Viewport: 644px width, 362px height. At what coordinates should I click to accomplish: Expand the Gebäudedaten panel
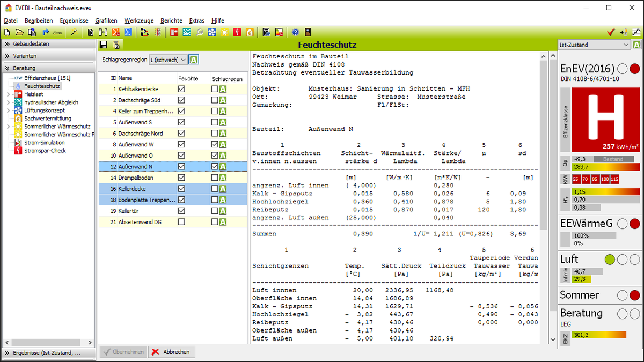48,44
